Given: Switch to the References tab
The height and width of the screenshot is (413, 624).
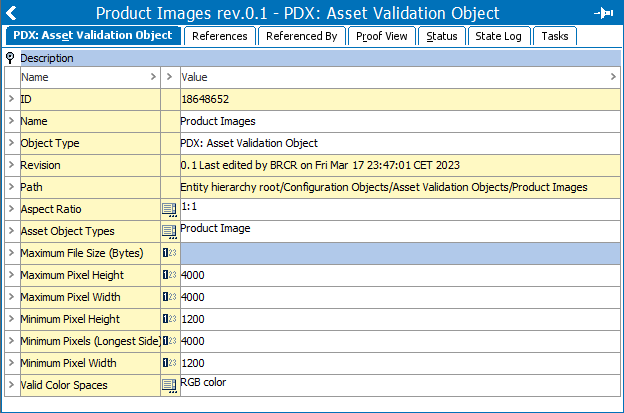Looking at the screenshot, I should point(219,36).
